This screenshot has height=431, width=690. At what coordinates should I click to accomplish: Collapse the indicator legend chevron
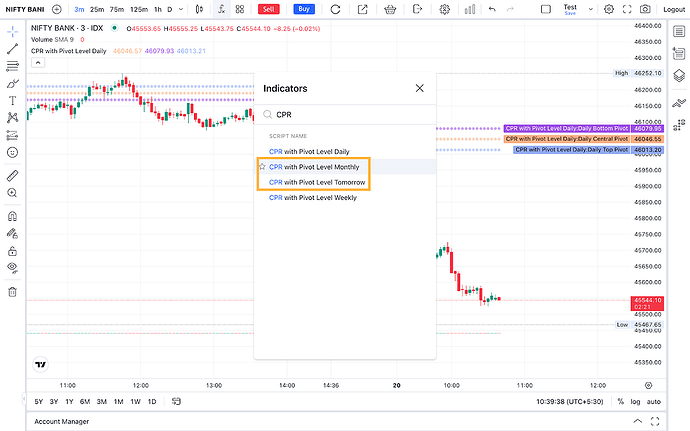[x=38, y=63]
